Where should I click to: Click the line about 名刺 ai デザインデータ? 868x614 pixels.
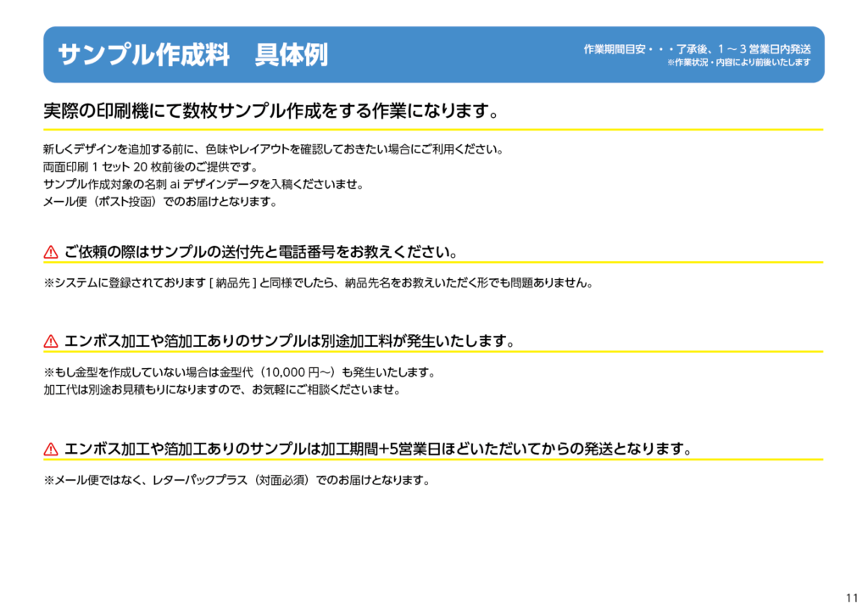coord(203,184)
